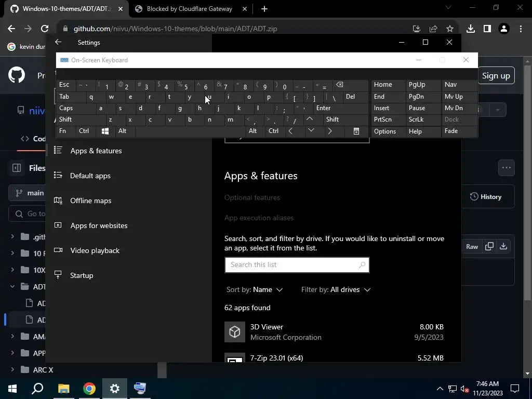
Task: Open Chrome three-dot menu
Action: (521, 29)
